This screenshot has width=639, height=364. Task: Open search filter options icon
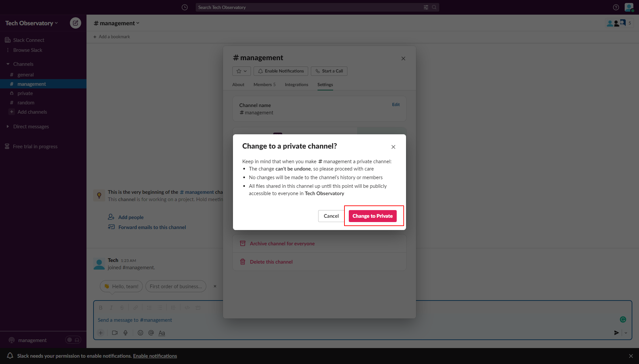pyautogui.click(x=426, y=7)
